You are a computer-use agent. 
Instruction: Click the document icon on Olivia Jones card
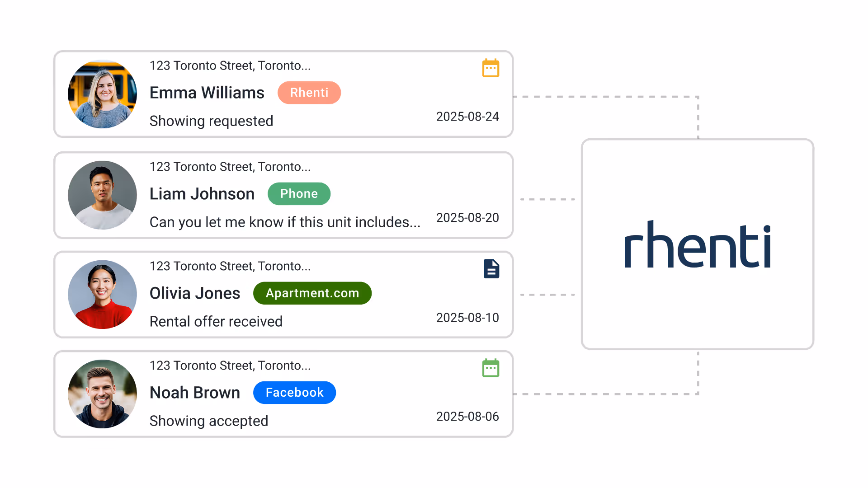point(491,269)
